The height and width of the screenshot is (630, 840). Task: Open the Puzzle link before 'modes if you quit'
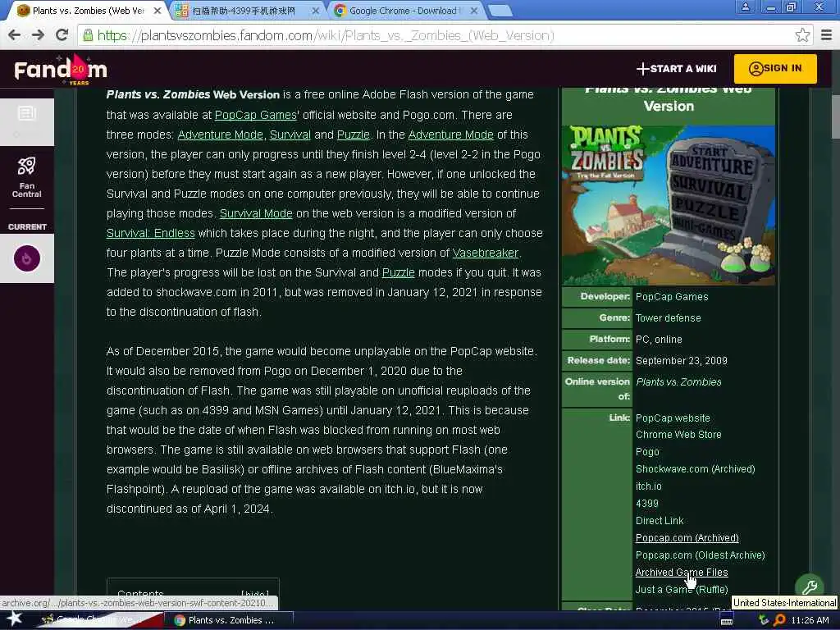tap(398, 272)
